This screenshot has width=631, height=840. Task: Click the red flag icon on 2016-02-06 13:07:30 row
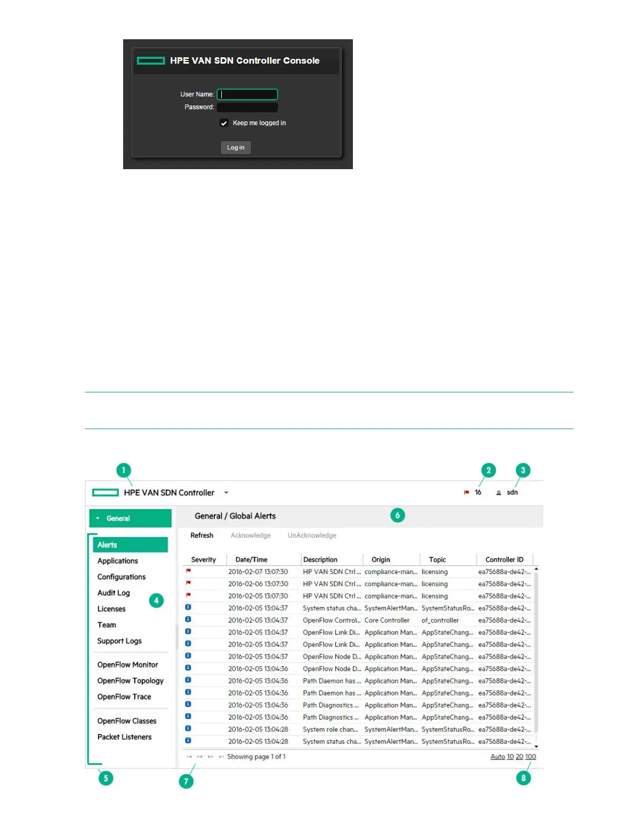[188, 583]
